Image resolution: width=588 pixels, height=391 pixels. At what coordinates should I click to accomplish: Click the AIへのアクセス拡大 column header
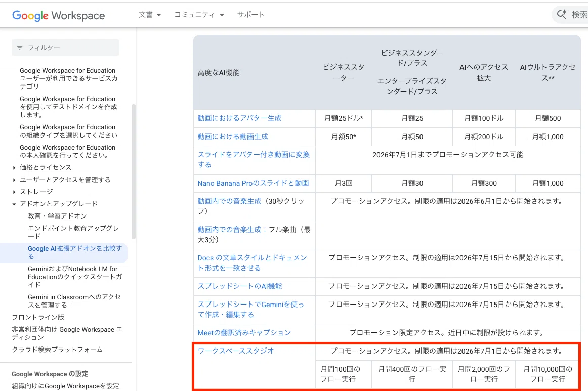pos(484,73)
